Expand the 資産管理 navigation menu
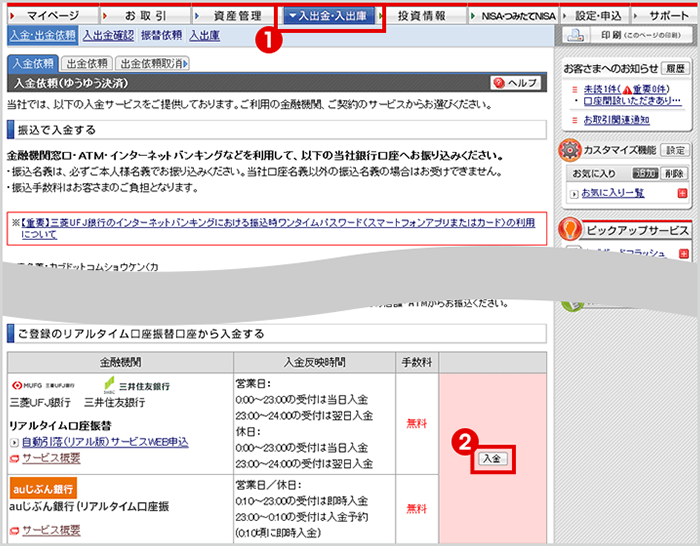The image size is (700, 546). (230, 16)
